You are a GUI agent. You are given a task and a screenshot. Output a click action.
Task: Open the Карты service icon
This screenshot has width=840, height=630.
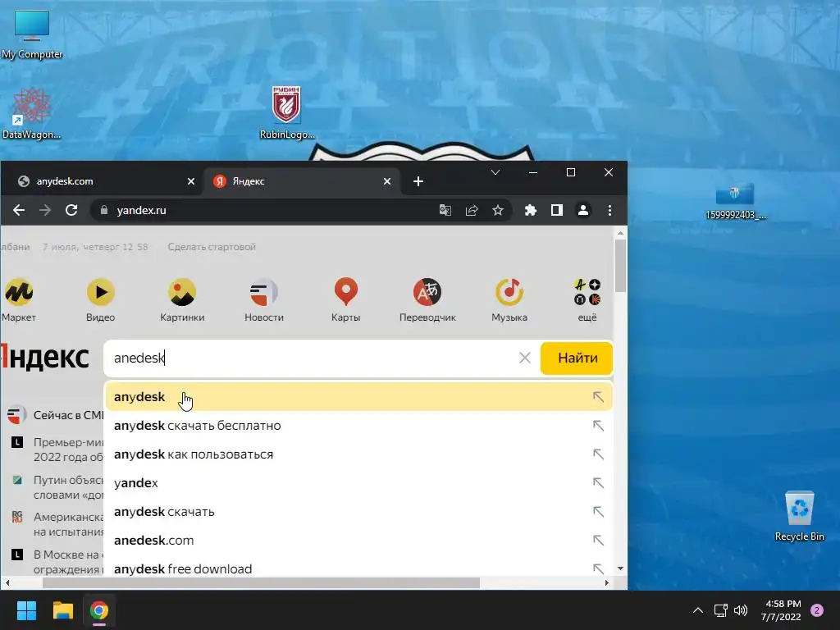tap(346, 293)
